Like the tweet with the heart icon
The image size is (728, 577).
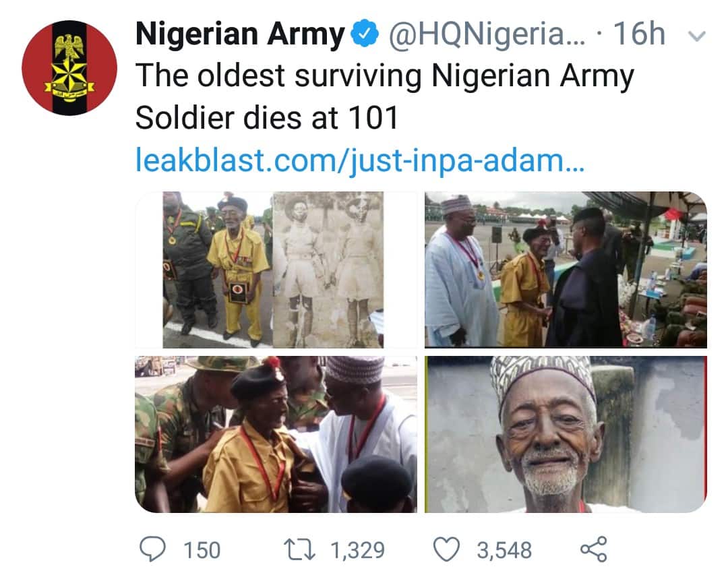tap(446, 549)
